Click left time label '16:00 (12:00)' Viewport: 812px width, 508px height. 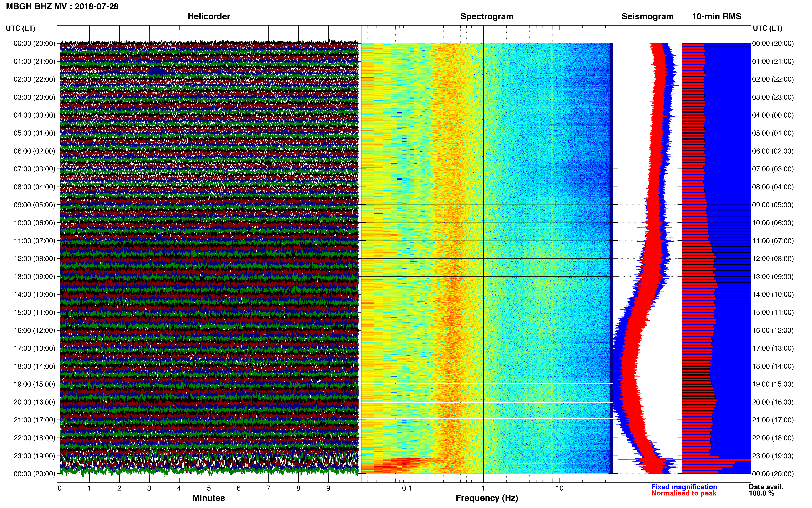click(x=34, y=330)
